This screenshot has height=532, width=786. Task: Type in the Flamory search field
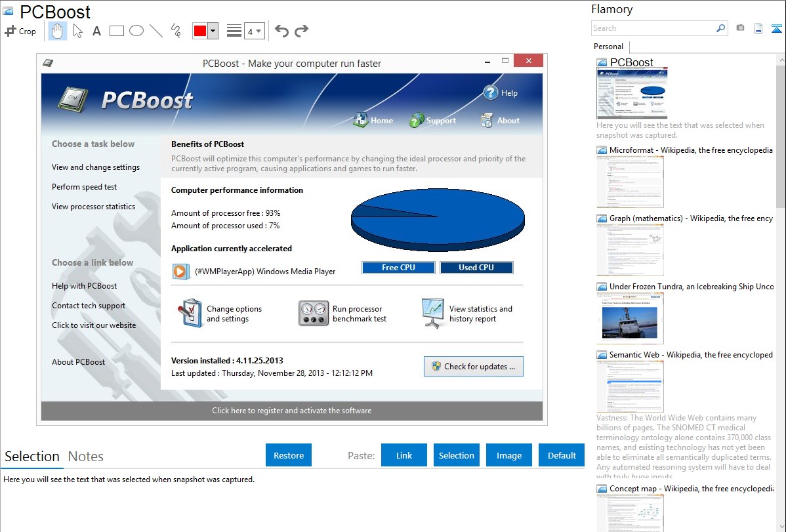tap(653, 28)
